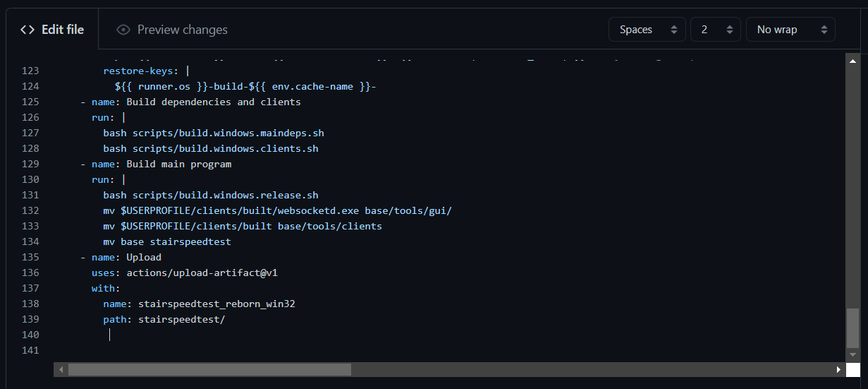Image resolution: width=868 pixels, height=389 pixels.
Task: Click the vertical scrollbar thumb
Action: tap(852, 327)
